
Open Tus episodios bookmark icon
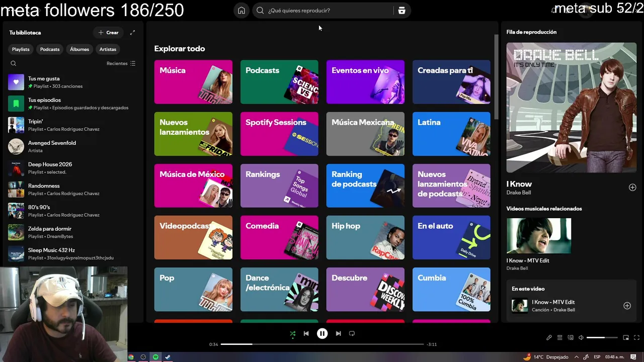pos(16,104)
